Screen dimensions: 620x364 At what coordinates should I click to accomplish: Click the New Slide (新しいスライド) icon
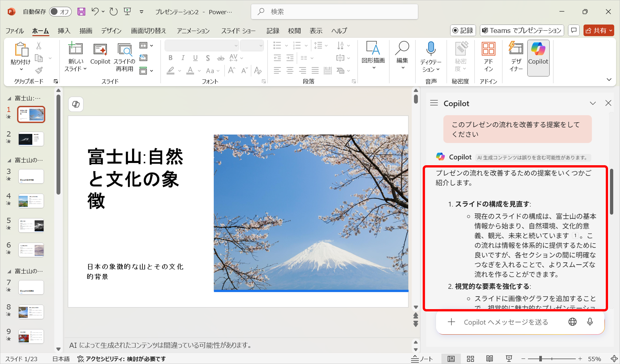coord(76,48)
